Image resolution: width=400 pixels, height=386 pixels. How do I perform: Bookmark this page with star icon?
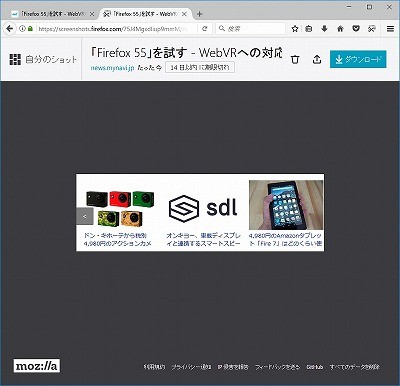295,29
